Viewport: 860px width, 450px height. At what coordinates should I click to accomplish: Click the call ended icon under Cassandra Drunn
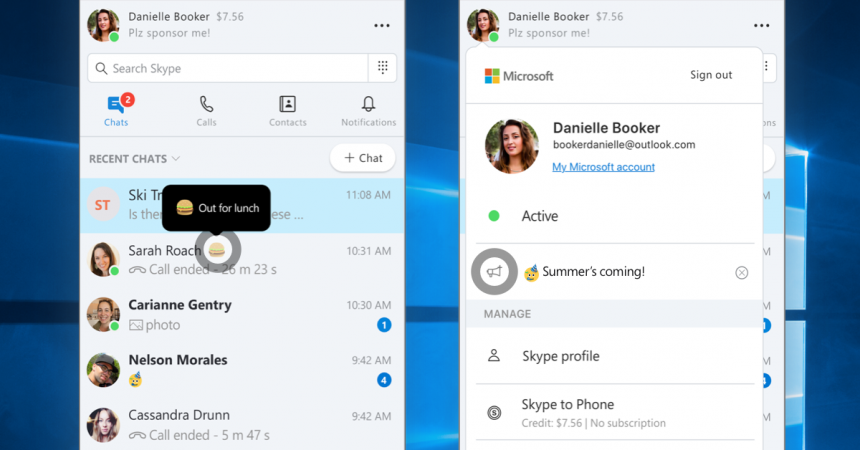(x=137, y=436)
